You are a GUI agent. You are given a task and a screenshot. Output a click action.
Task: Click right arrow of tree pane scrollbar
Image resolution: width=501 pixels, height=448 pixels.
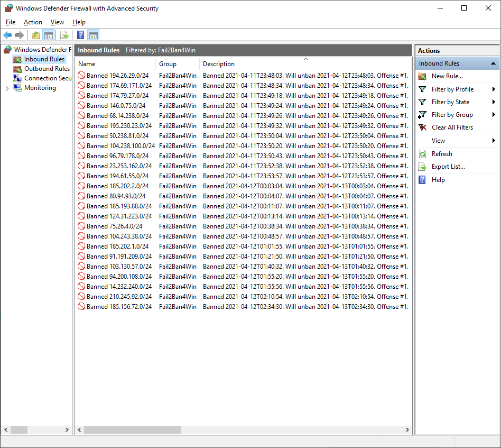67,430
